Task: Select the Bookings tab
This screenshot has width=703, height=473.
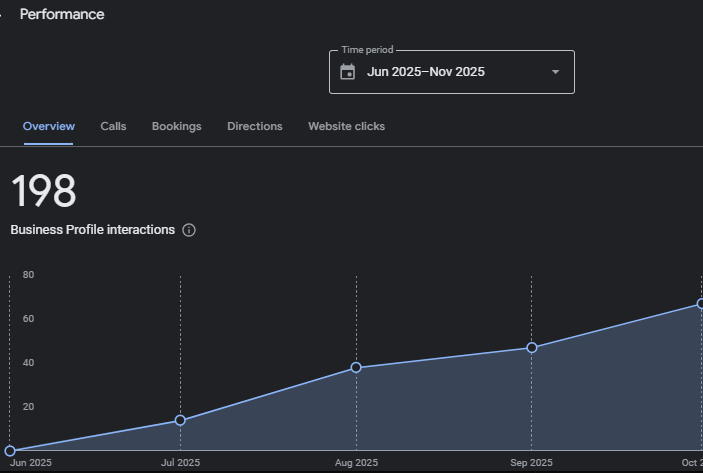Action: [x=176, y=127]
